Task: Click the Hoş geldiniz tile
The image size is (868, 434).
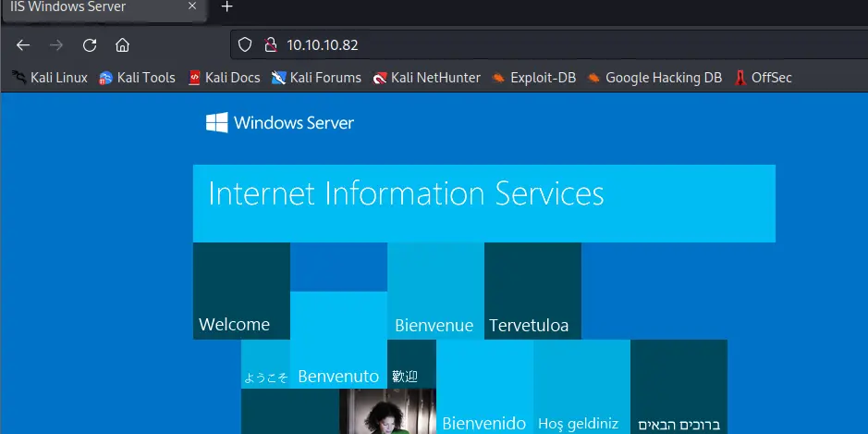Action: [581, 387]
